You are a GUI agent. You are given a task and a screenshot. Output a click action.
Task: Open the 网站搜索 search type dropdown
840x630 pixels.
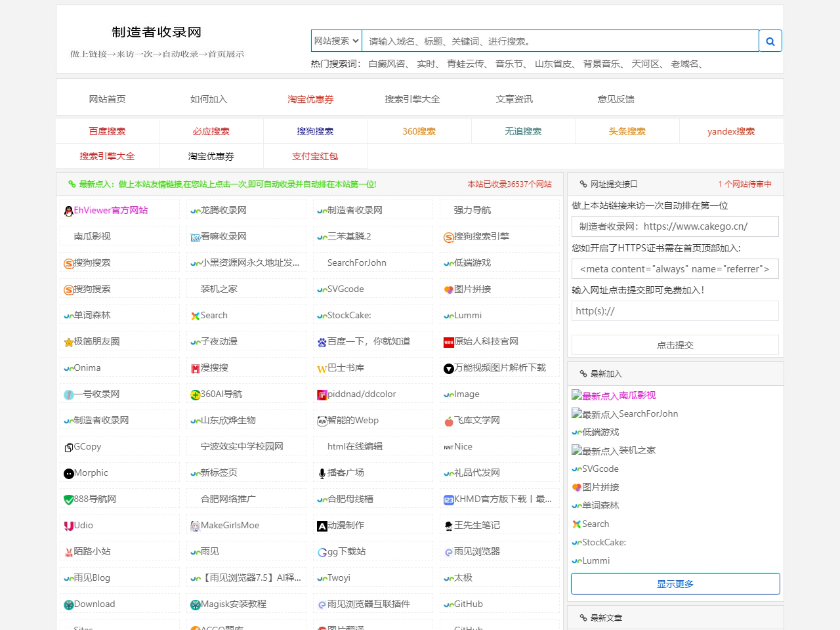(336, 41)
